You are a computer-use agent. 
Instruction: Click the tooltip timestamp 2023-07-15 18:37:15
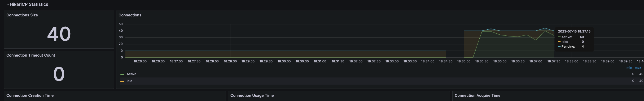coord(574,31)
